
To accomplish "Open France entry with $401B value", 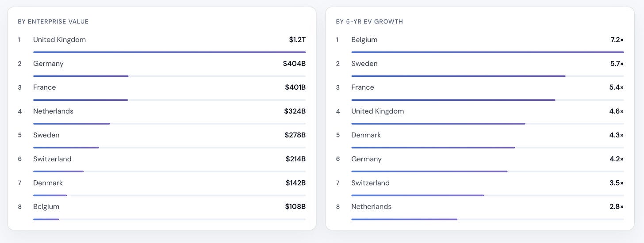I will pyautogui.click(x=161, y=91).
